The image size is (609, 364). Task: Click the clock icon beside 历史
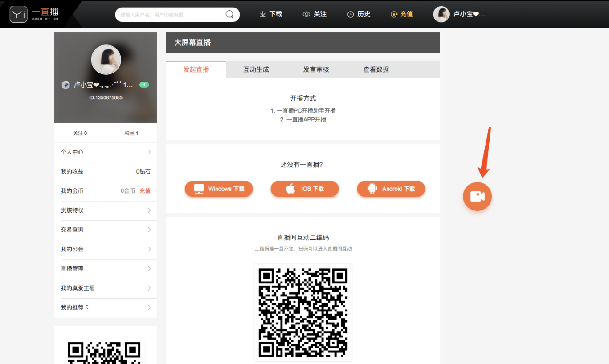coord(351,14)
